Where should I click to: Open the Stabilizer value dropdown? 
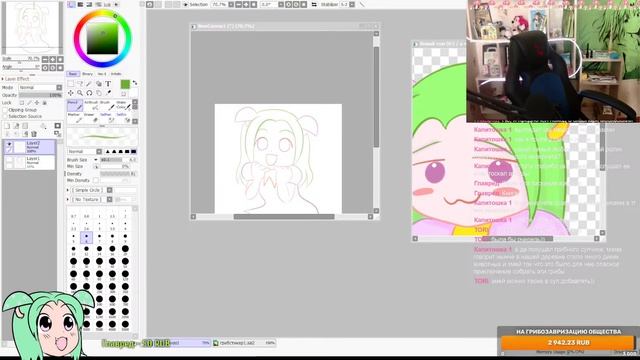pos(352,4)
